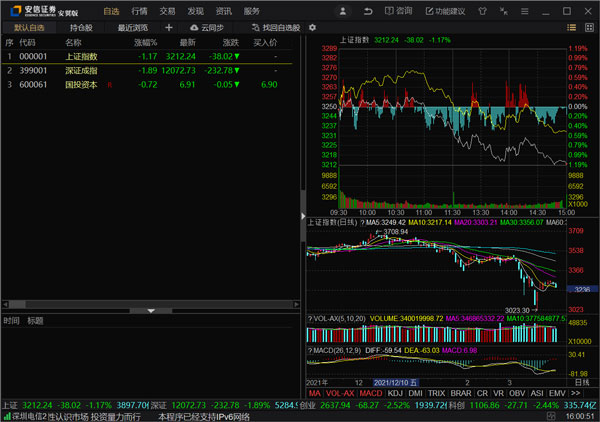600x422 pixels.
Task: Add a new watchlist group with plus icon
Action: pyautogui.click(x=169, y=28)
